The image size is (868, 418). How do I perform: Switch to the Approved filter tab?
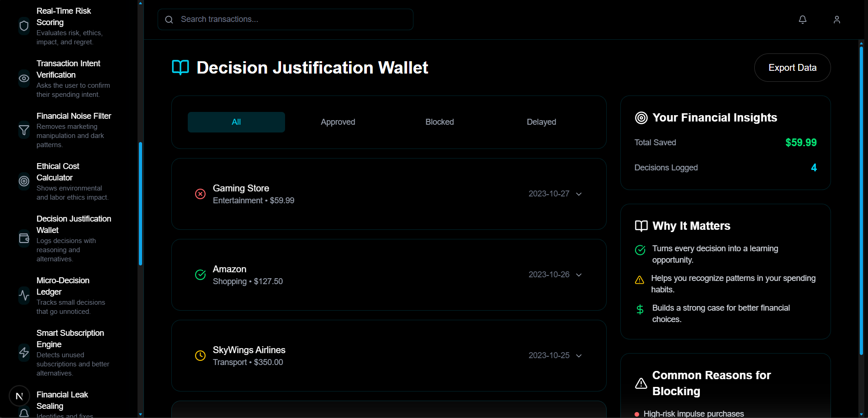(338, 122)
